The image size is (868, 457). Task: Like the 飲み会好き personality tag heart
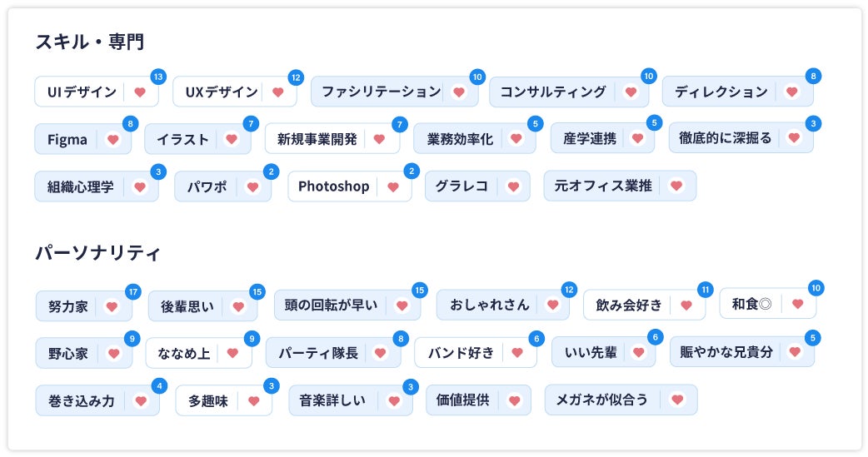pyautogui.click(x=686, y=305)
